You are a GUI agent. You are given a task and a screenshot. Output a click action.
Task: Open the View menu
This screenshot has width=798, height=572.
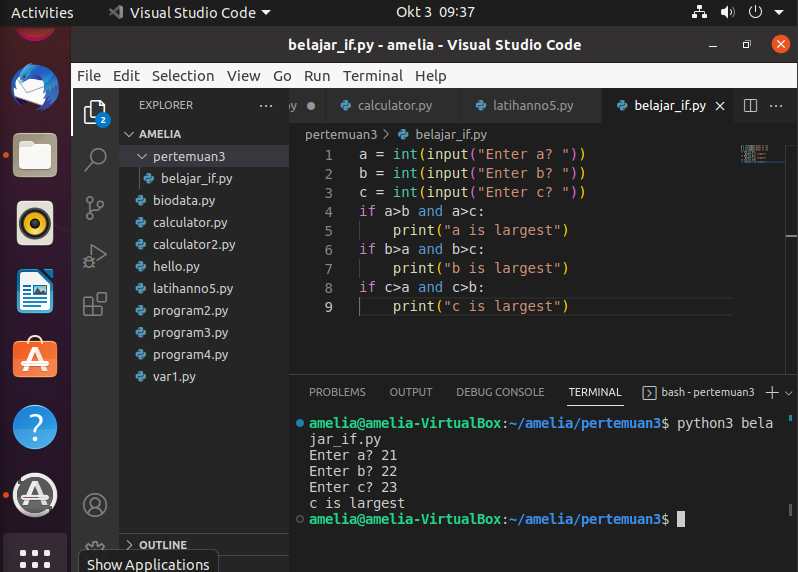point(243,76)
